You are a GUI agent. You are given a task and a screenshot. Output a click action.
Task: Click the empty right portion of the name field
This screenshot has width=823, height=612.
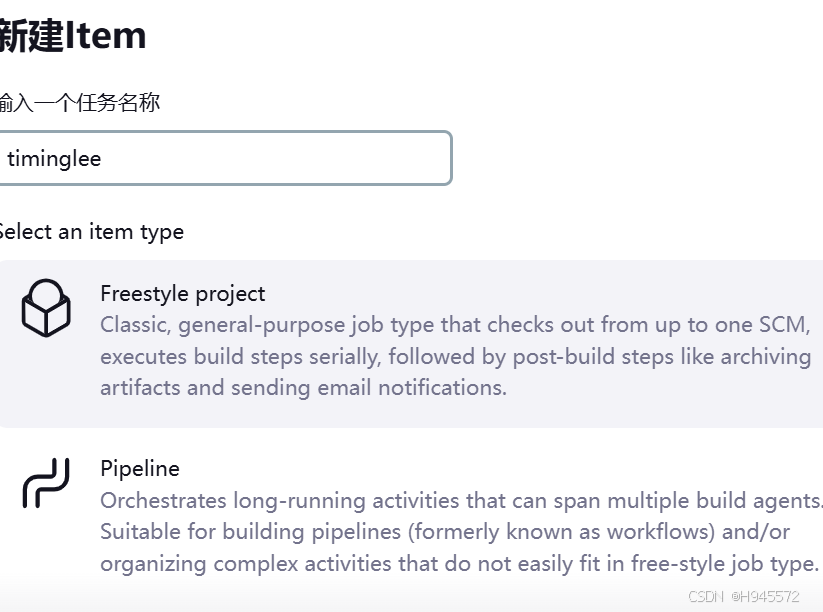click(315, 158)
